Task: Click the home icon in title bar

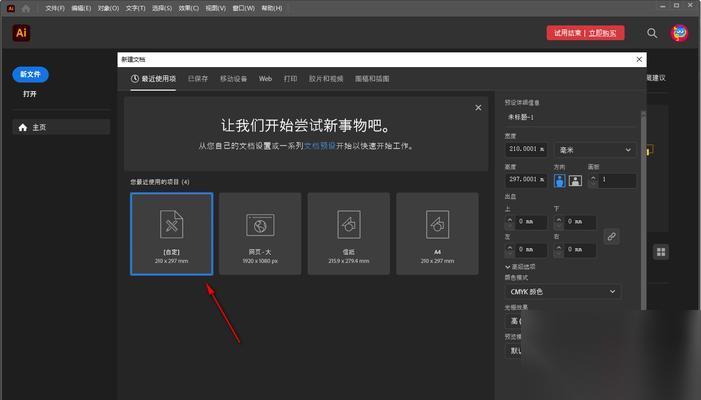Action: coord(25,7)
